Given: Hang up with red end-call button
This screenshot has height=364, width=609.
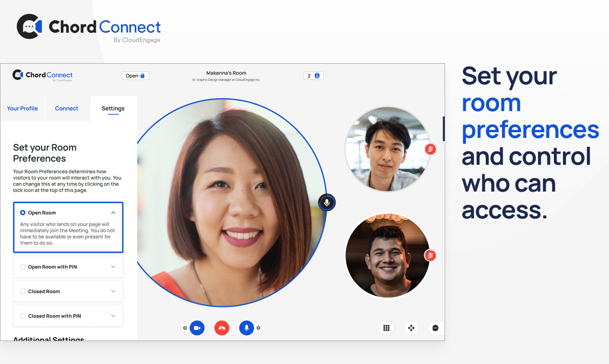Looking at the screenshot, I should (222, 328).
